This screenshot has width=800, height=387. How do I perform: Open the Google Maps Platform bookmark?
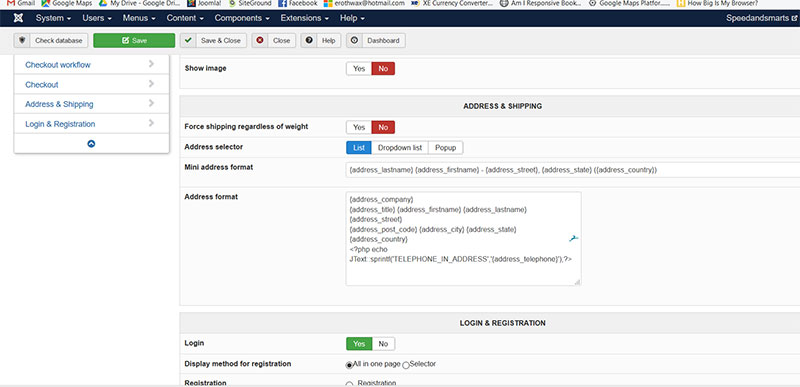pos(629,3)
